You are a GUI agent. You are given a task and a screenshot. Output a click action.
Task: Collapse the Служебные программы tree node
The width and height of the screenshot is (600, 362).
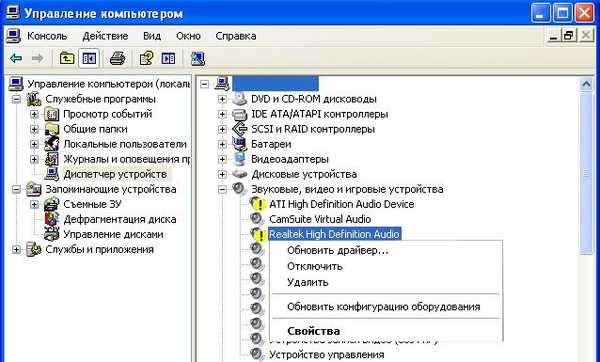click(x=16, y=99)
